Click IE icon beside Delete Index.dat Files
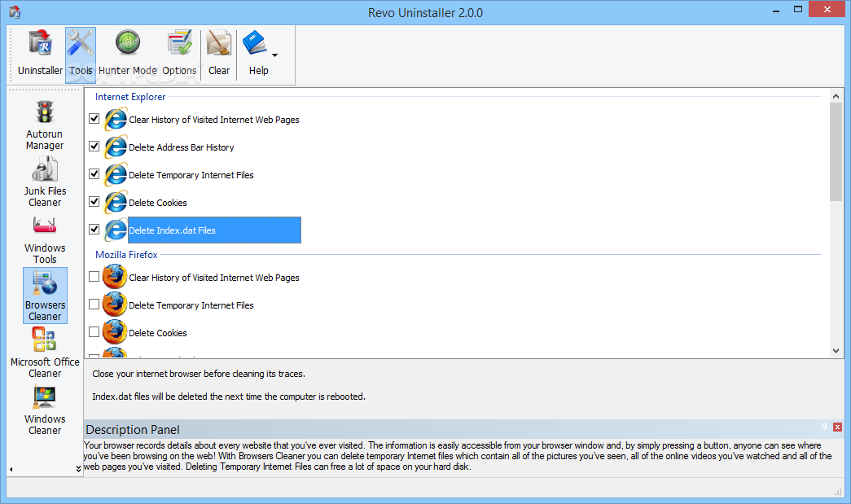The image size is (851, 504). point(116,230)
